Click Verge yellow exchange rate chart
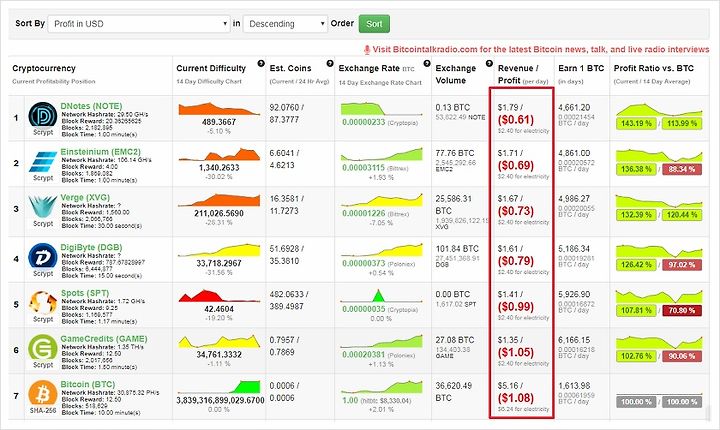Screen dimensions: 720x430 pyautogui.click(x=381, y=200)
